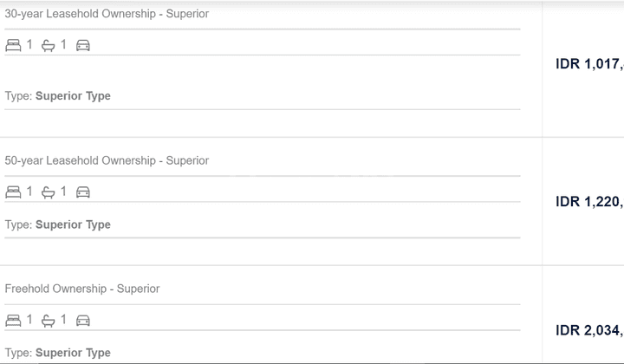Click bed icon in 30-year Leasehold listing
624x364 pixels.
pyautogui.click(x=13, y=45)
